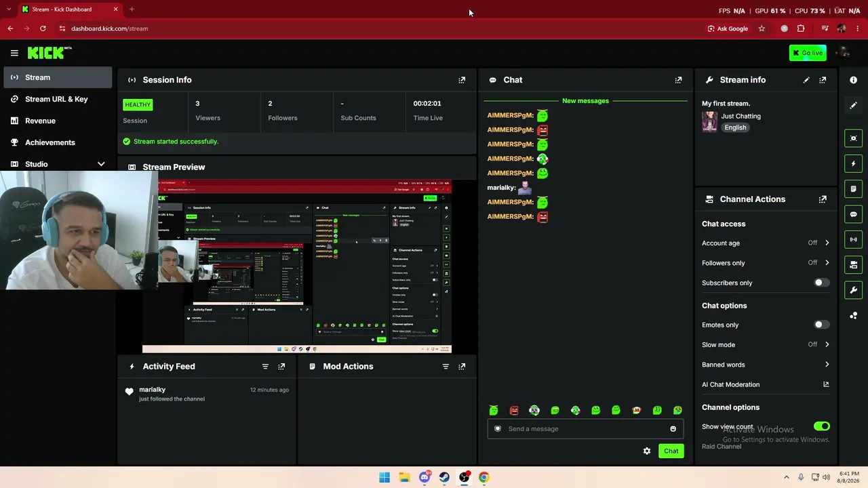Image resolution: width=868 pixels, height=488 pixels.
Task: Open Activity Feed filter menu
Action: [265, 367]
